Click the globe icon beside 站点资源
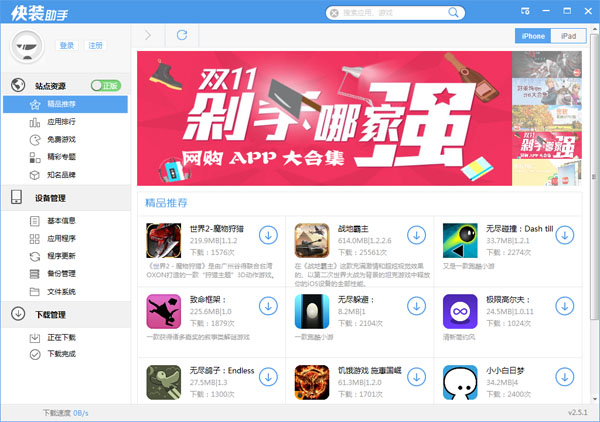The height and width of the screenshot is (422, 600). coord(18,85)
